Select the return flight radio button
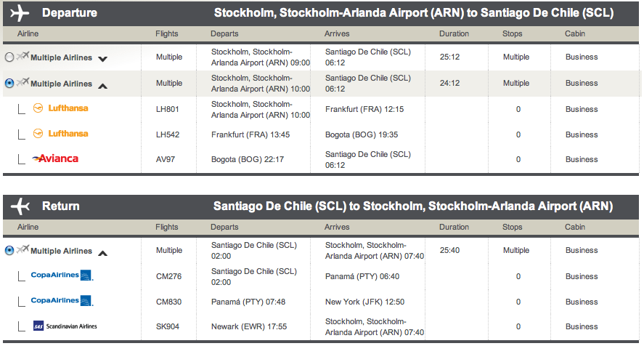This screenshot has width=644, height=346. click(x=9, y=251)
